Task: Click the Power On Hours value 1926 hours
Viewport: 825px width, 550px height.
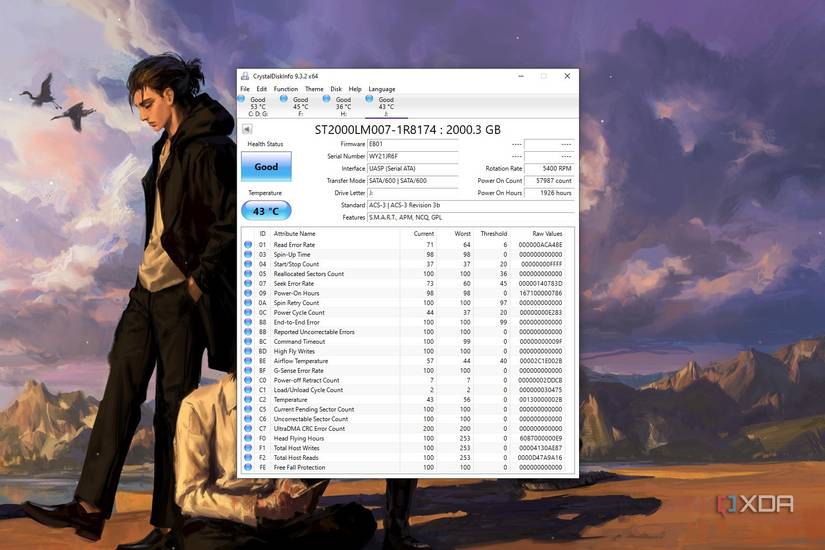Action: pyautogui.click(x=549, y=193)
